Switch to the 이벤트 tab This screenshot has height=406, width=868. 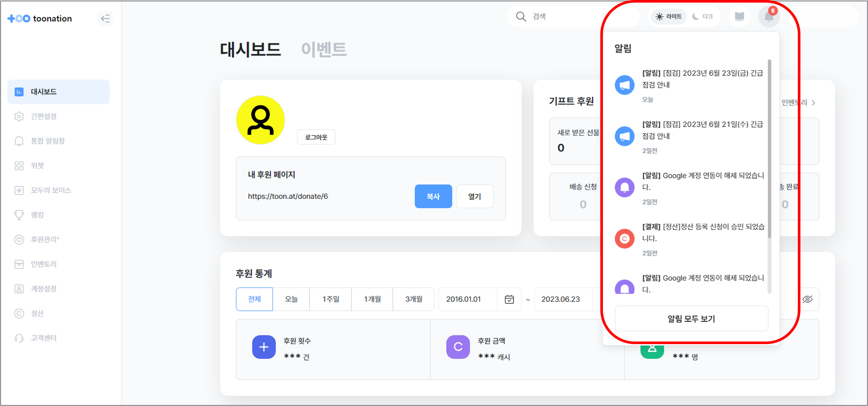tap(324, 49)
